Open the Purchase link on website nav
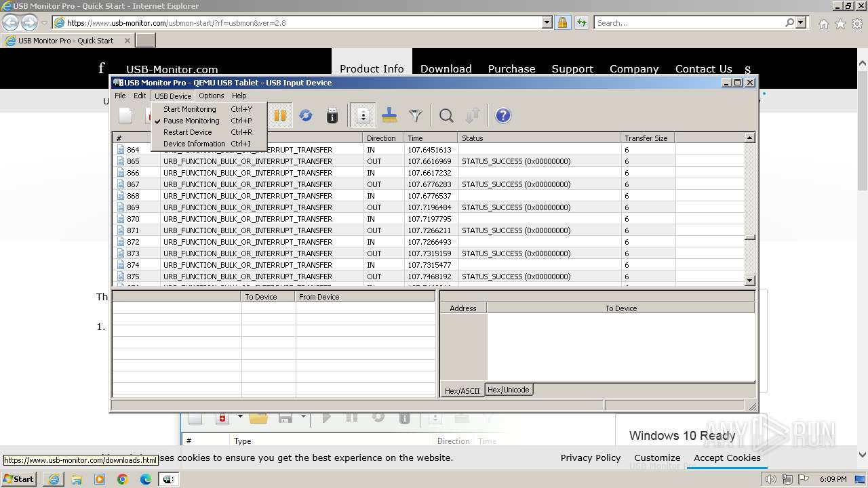 pos(511,69)
